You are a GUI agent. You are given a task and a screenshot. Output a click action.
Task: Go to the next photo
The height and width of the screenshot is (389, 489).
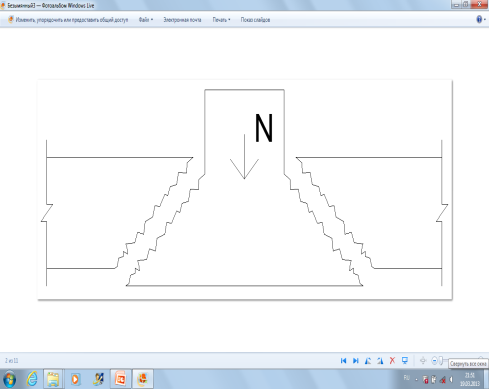(x=356, y=361)
